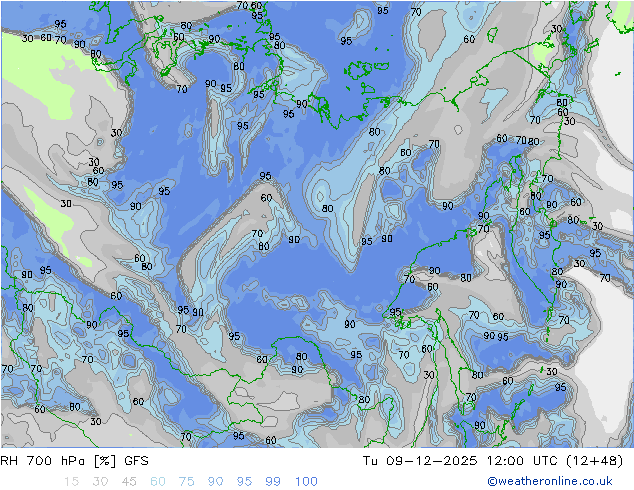Click the '[%]' unit label in title
The height and width of the screenshot is (490, 634).
(105, 461)
